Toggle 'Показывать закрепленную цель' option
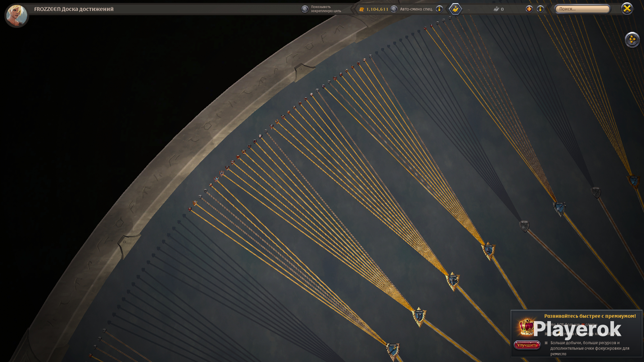644x362 pixels. pos(305,9)
